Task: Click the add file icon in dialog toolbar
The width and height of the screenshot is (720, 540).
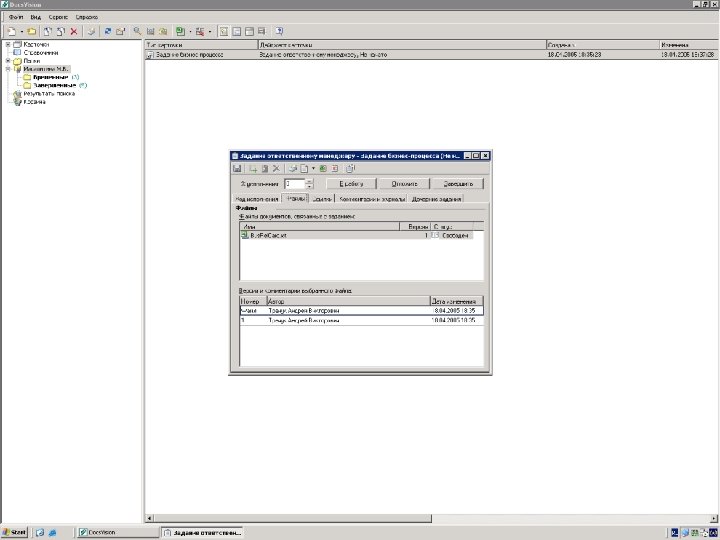Action: [x=253, y=169]
